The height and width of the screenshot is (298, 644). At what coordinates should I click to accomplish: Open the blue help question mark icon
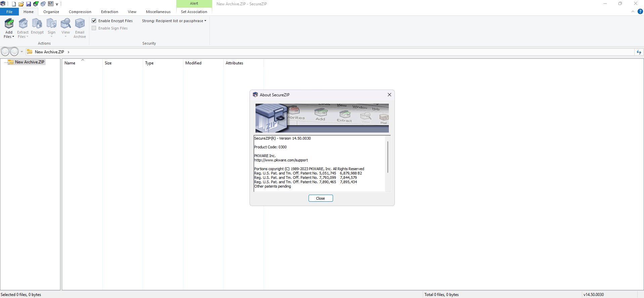click(x=640, y=11)
